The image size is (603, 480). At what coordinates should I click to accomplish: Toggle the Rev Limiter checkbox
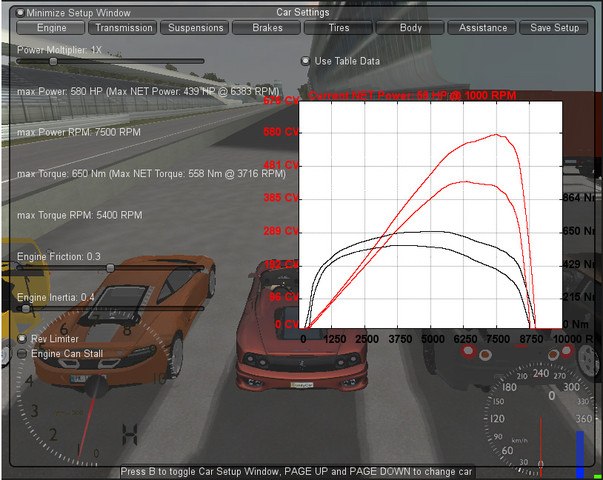tap(22, 339)
